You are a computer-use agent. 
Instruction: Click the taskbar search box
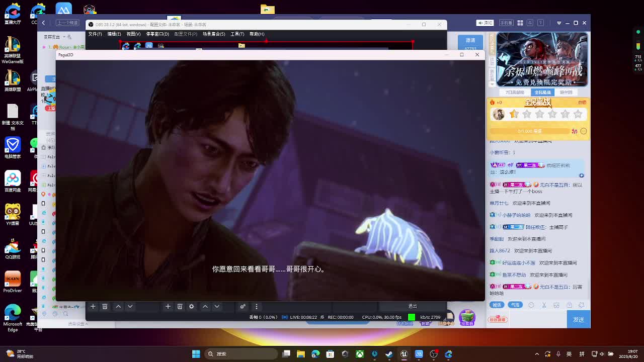point(242,354)
